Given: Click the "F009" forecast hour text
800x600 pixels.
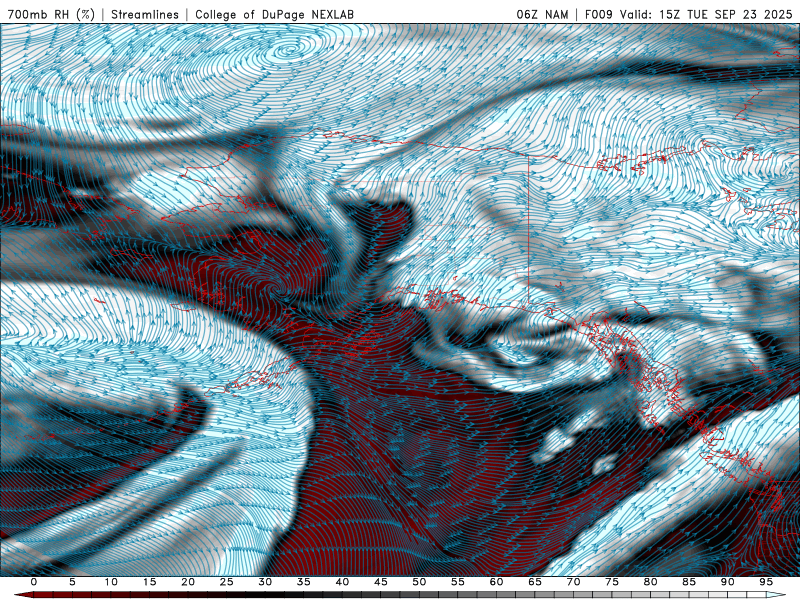Looking at the screenshot, I should pos(599,14).
